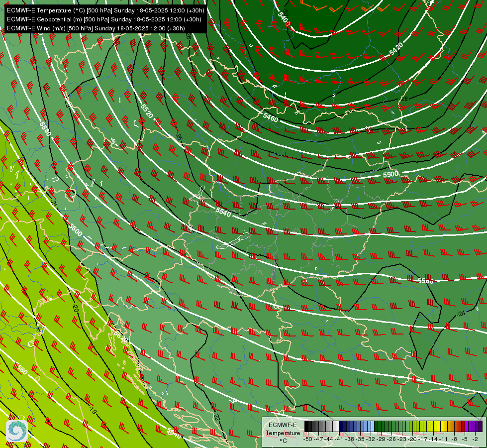This screenshot has height=448, width=487.
Task: Click the weather service swirl logo
Action: [17, 431]
